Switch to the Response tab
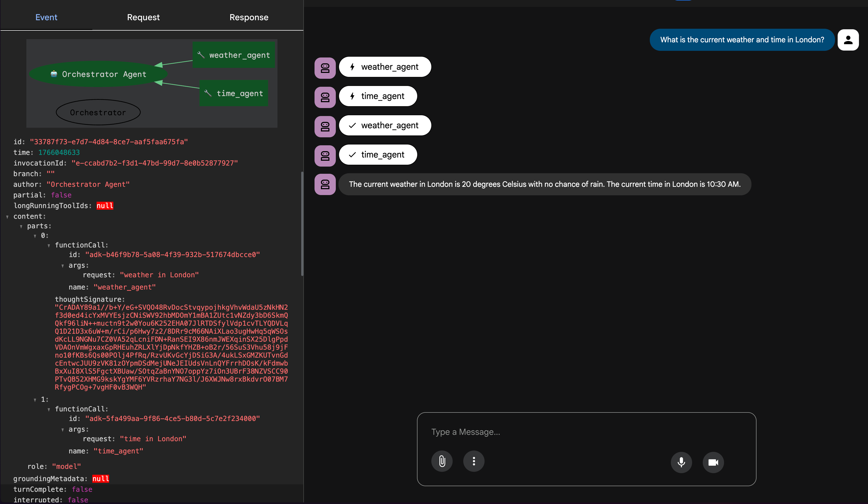 tap(249, 17)
